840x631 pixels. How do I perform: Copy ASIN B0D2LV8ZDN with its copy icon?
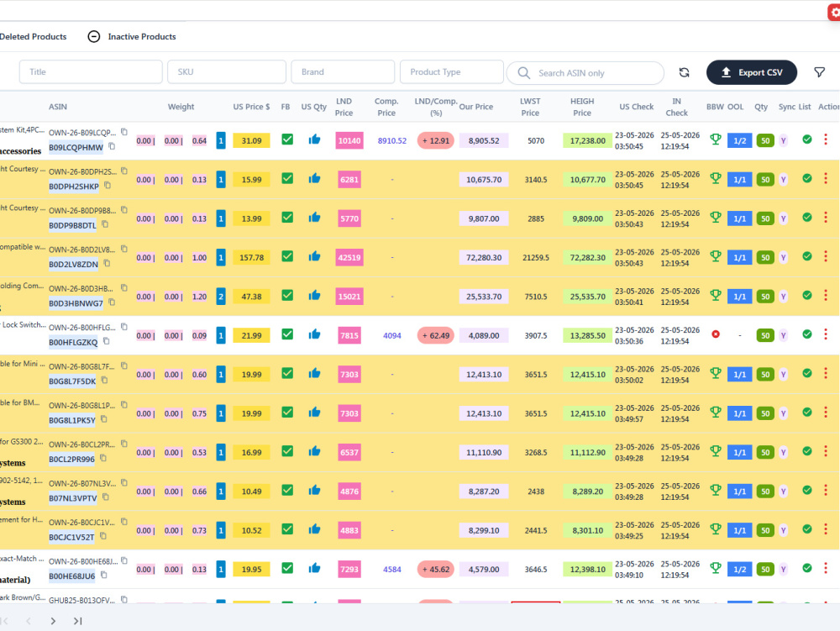pos(107,263)
